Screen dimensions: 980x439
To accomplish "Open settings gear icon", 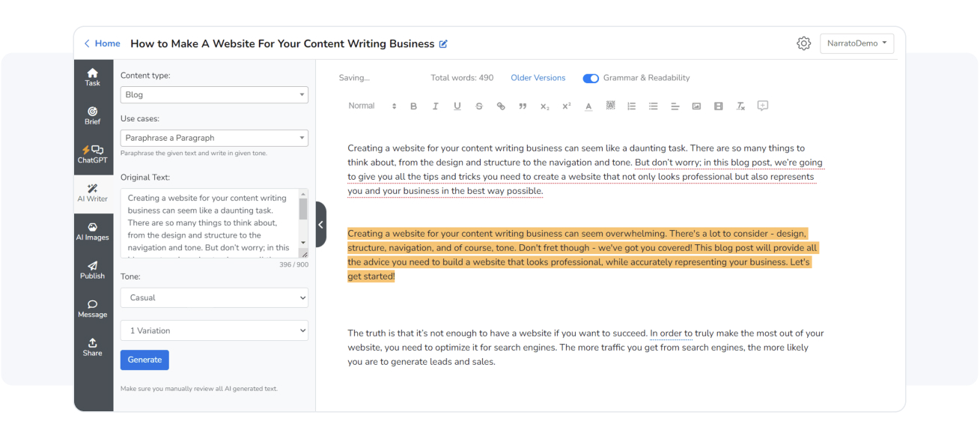I will pyautogui.click(x=803, y=43).
